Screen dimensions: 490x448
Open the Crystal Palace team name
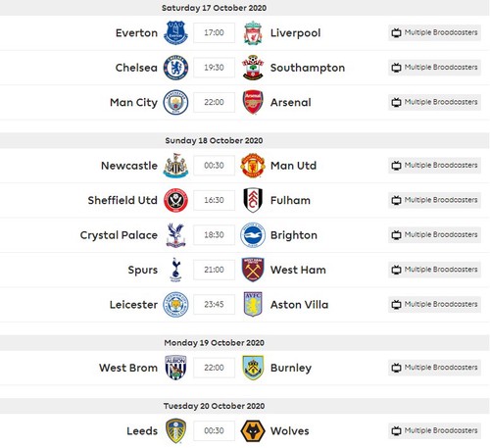pyautogui.click(x=119, y=235)
